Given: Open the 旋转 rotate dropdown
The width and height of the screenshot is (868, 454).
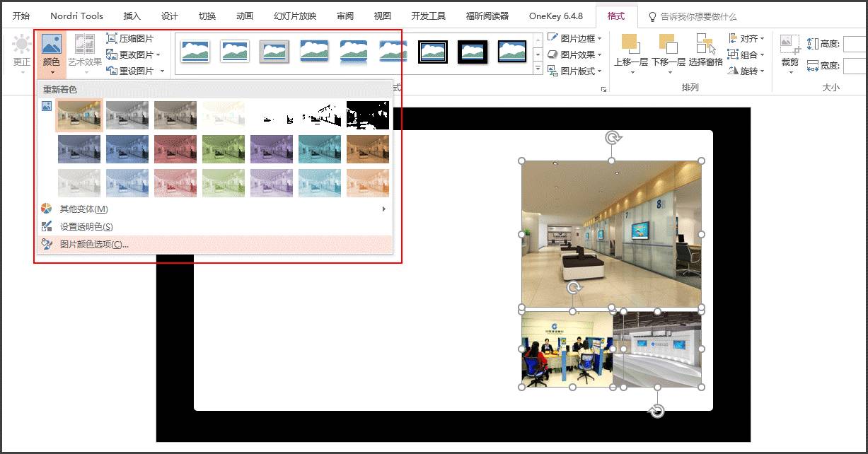Looking at the screenshot, I should 746,71.
